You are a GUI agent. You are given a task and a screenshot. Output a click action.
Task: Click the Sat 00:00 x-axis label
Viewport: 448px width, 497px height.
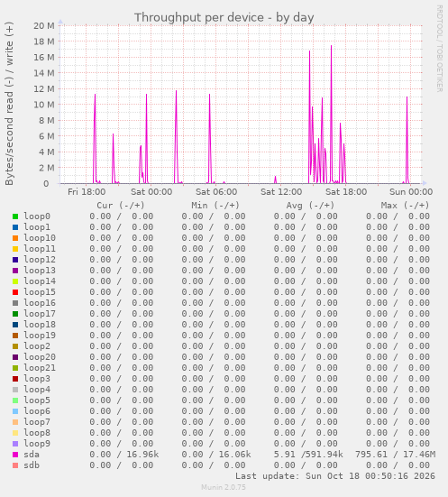tap(151, 192)
